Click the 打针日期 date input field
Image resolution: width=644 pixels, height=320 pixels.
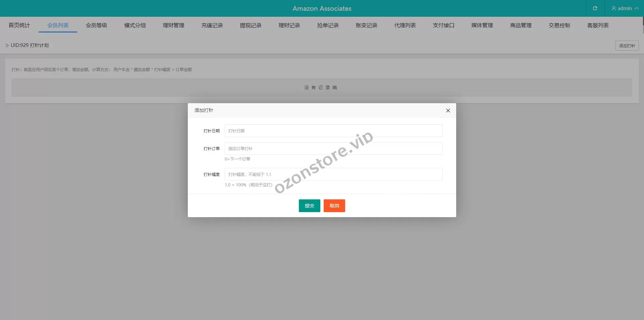[x=333, y=131]
